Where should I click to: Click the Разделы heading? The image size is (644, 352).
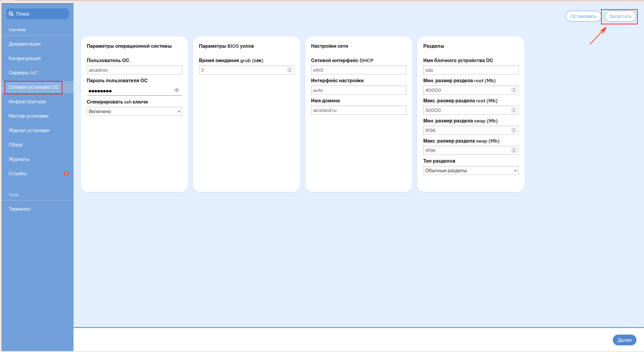click(434, 46)
